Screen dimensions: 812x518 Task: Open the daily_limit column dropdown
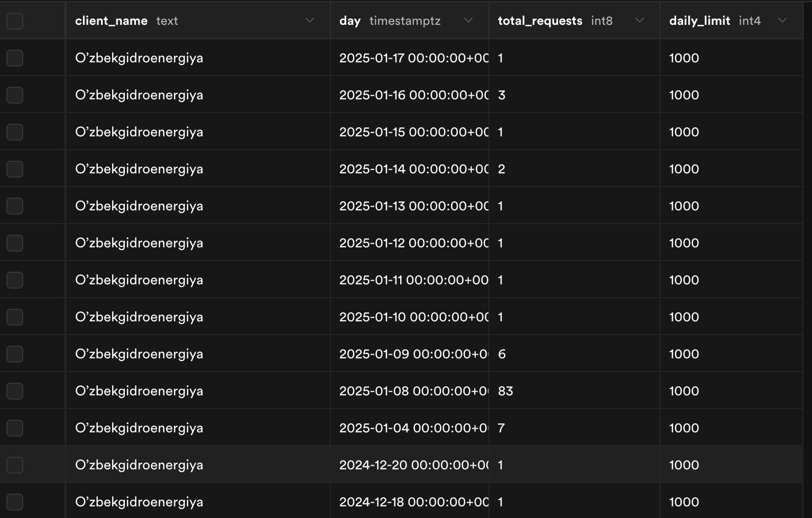(x=782, y=21)
